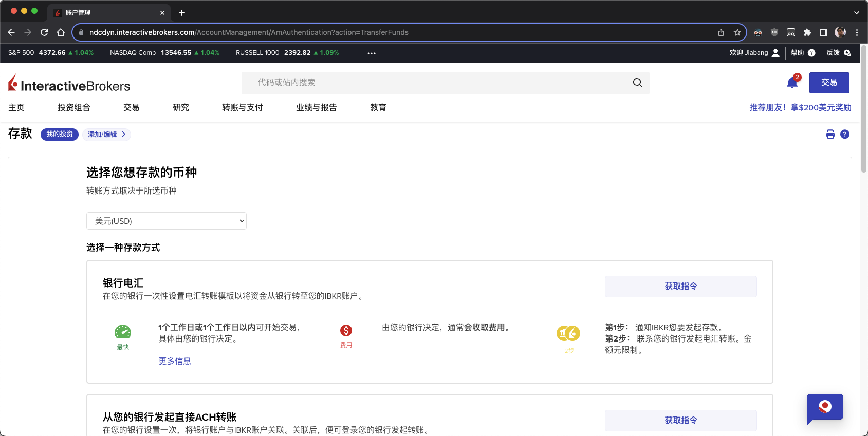Click the InteractiveBrokers logo
Image resolution: width=868 pixels, height=436 pixels.
pyautogui.click(x=69, y=84)
